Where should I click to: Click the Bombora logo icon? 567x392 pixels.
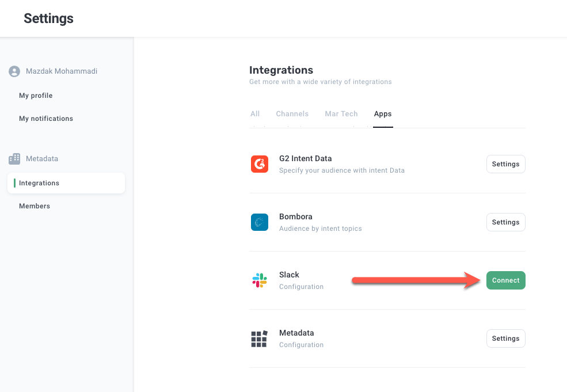point(260,222)
